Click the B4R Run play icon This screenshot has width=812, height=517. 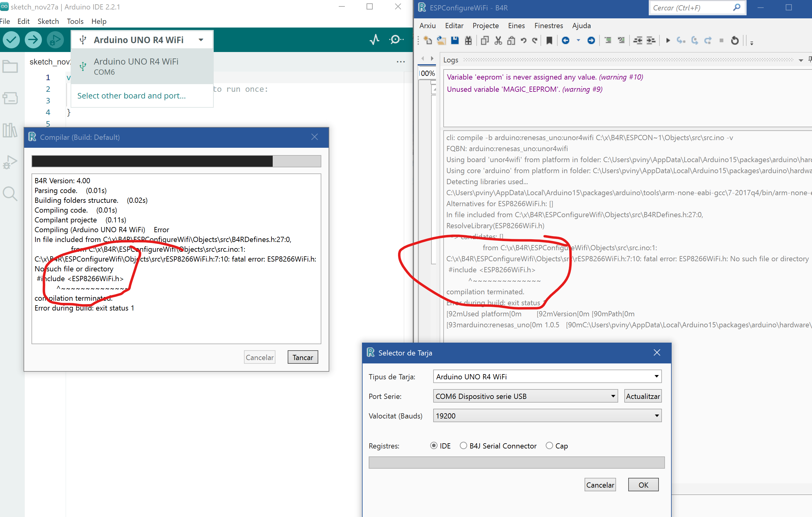pos(668,40)
